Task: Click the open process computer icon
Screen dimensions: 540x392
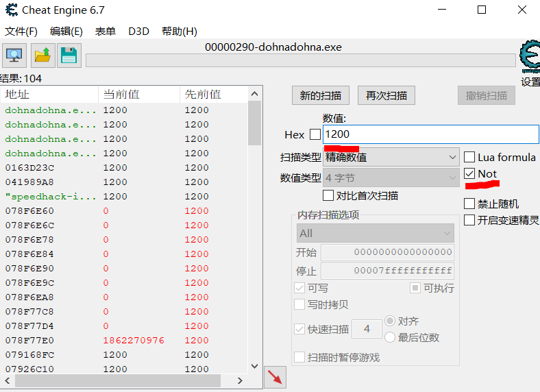Action: (x=14, y=55)
